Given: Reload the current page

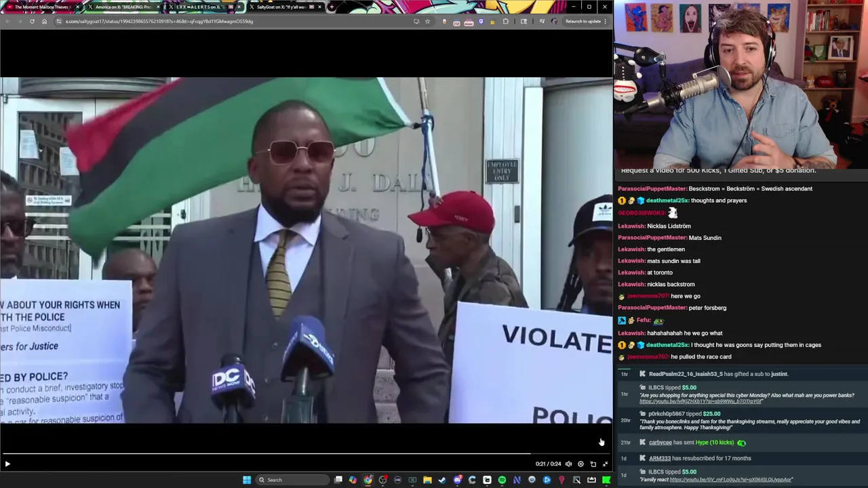Looking at the screenshot, I should point(32,21).
